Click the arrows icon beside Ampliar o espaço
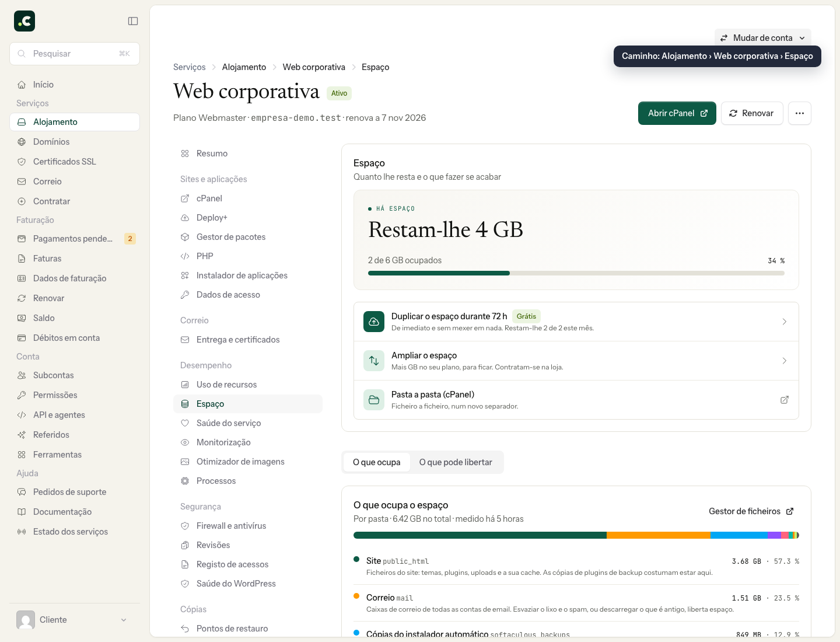This screenshot has width=840, height=642. [x=374, y=361]
